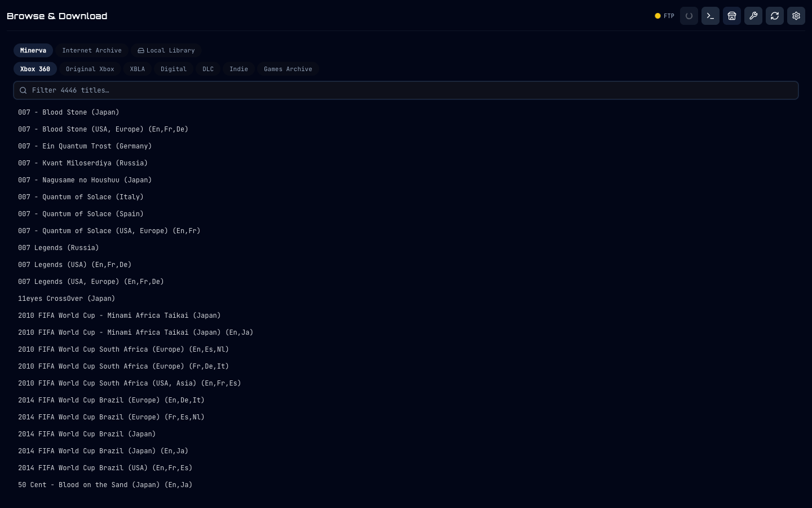Viewport: 812px width, 508px height.
Task: Select 007 - Quantum of Solace (Spain)
Action: [406, 214]
